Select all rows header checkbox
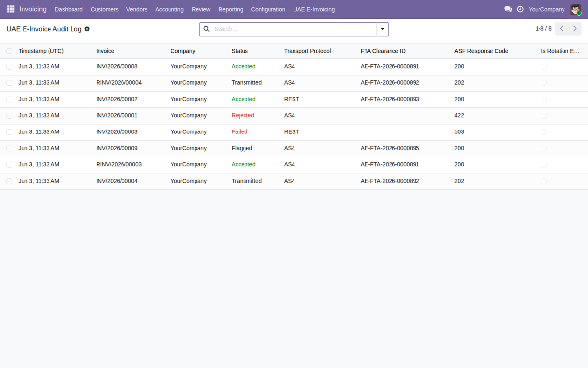 tap(9, 51)
